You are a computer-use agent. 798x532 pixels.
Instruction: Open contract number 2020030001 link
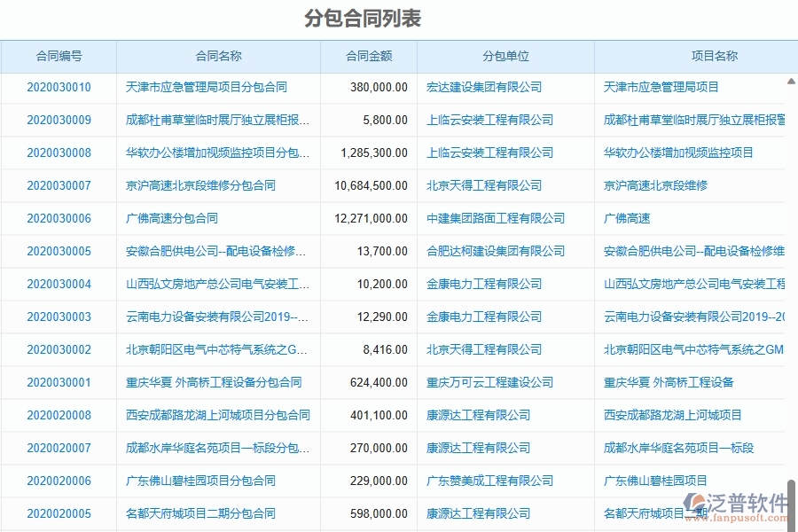pyautogui.click(x=58, y=382)
